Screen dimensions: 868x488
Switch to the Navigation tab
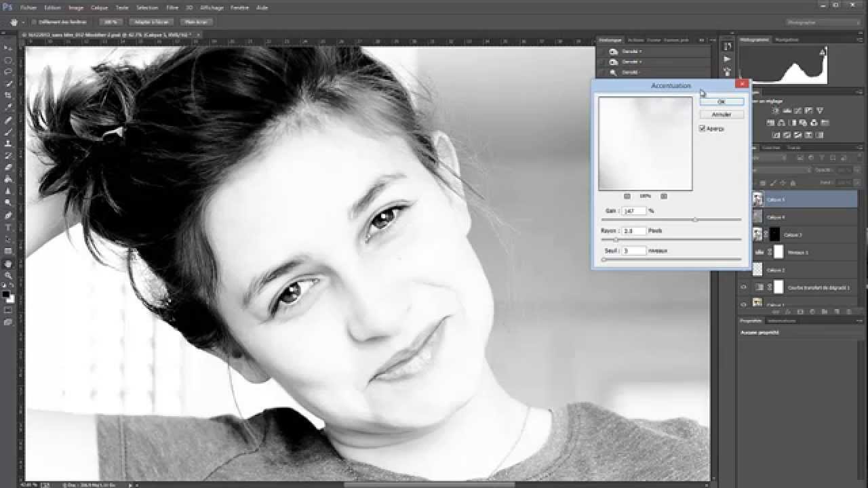click(x=787, y=40)
